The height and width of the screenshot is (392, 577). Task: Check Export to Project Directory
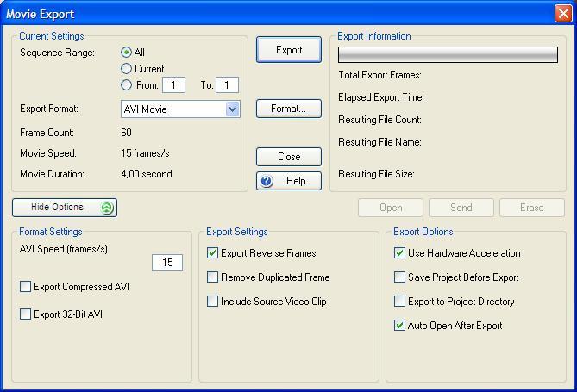coord(399,302)
